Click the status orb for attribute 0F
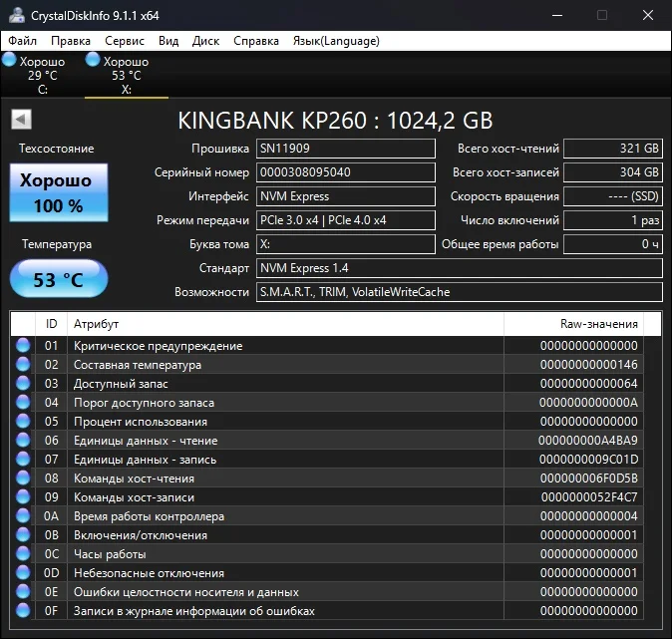Image resolution: width=672 pixels, height=639 pixels. click(x=23, y=611)
